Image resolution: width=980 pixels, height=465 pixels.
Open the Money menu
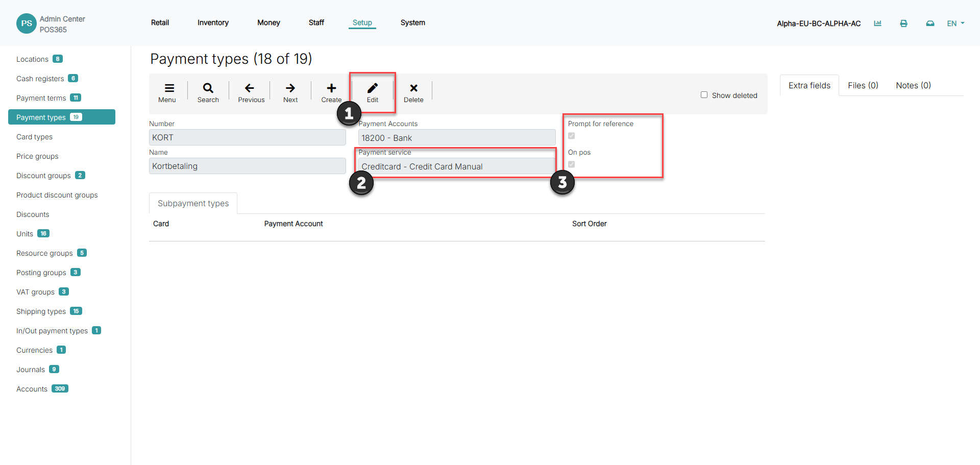[x=268, y=22]
